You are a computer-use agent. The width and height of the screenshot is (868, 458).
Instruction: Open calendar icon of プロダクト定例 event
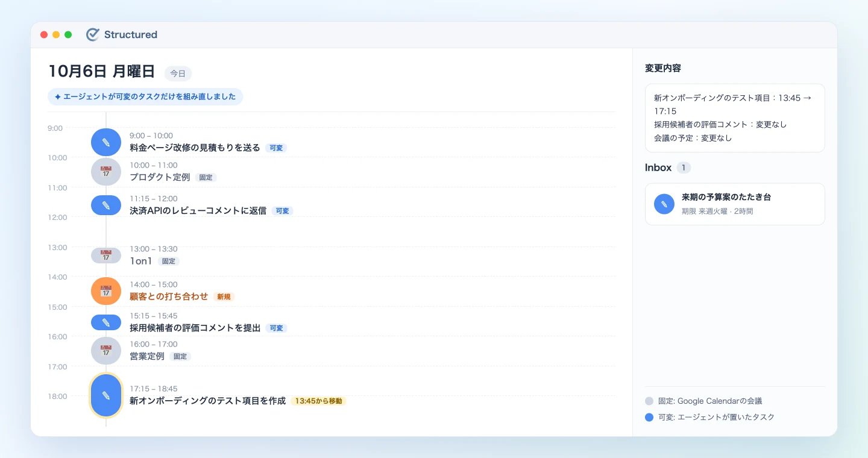(x=106, y=172)
